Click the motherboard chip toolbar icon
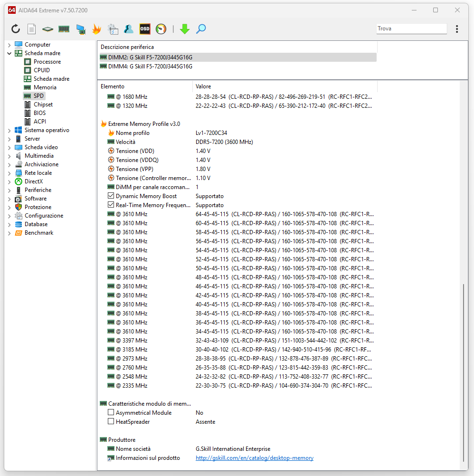 [47, 29]
